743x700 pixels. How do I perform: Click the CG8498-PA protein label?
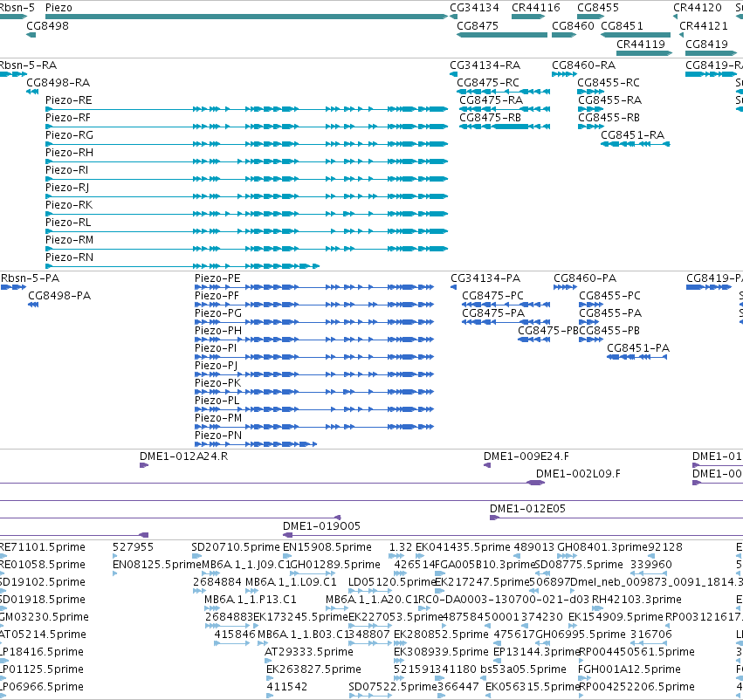(x=59, y=296)
